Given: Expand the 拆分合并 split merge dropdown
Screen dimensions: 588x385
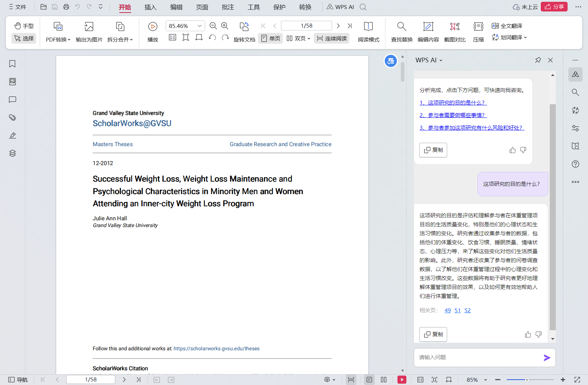Looking at the screenshot, I should coord(131,40).
